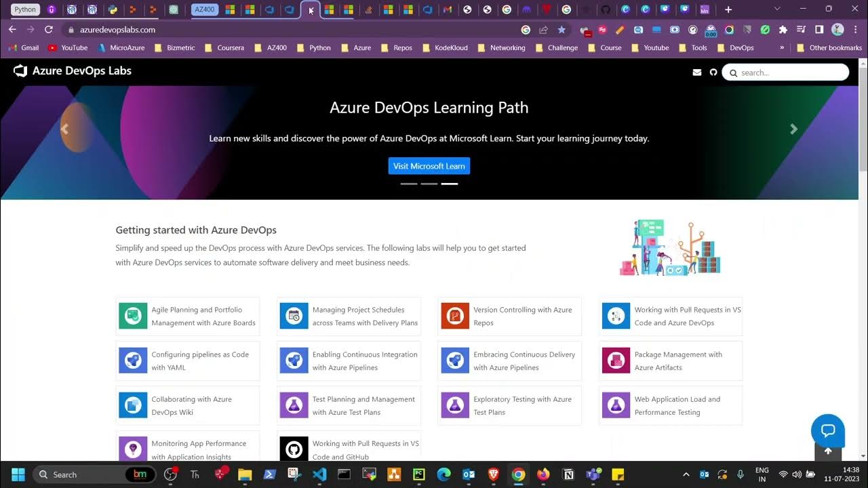Open Configuring pipelines as Code with YAML

click(x=188, y=361)
